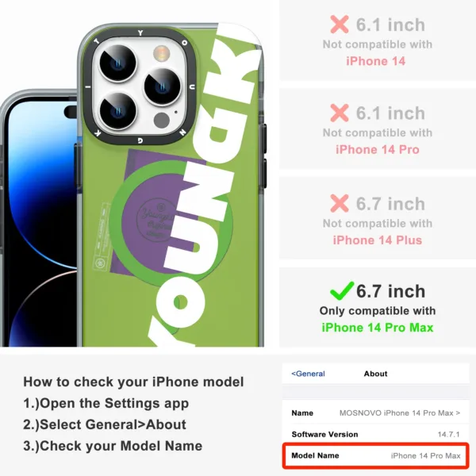Click the About header title
The image size is (476, 476).
pos(375,374)
